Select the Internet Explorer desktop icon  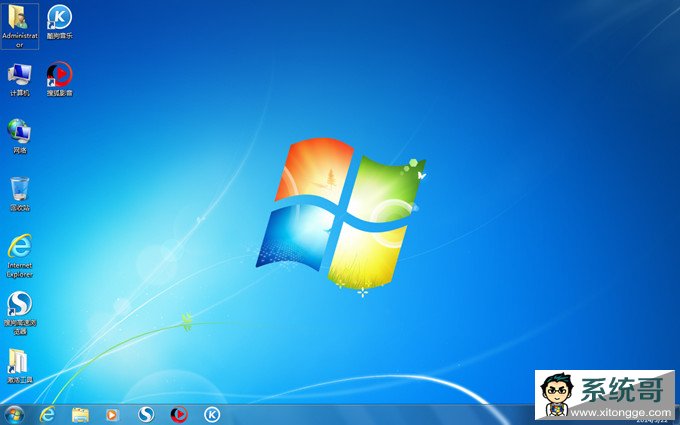pyautogui.click(x=20, y=256)
